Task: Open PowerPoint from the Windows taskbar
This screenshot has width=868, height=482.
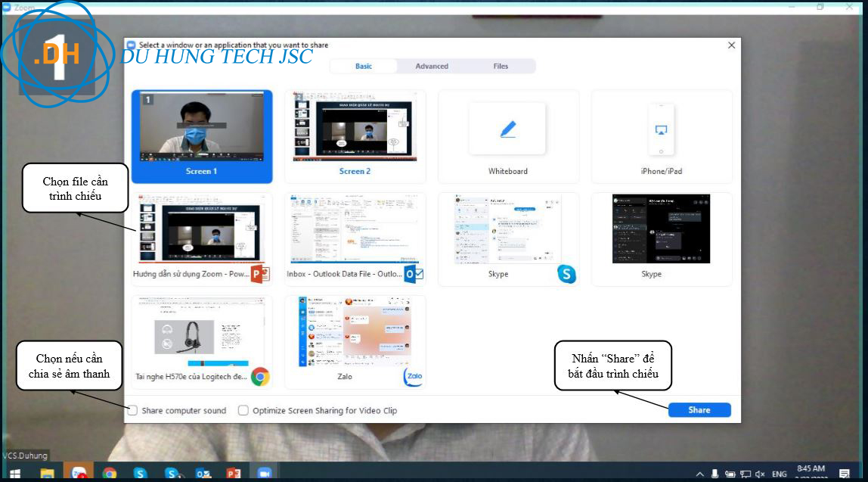Action: (x=234, y=474)
